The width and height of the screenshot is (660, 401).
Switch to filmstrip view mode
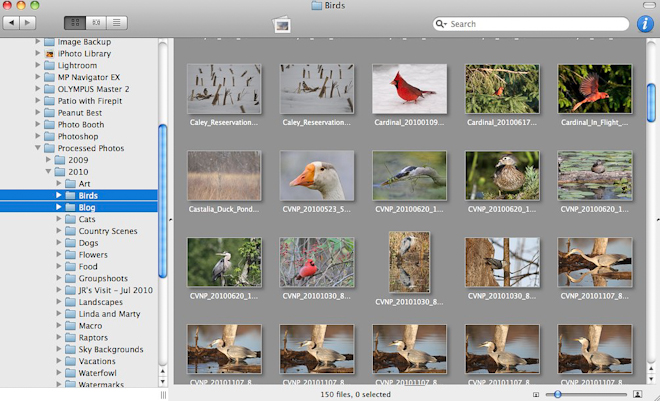click(x=96, y=23)
